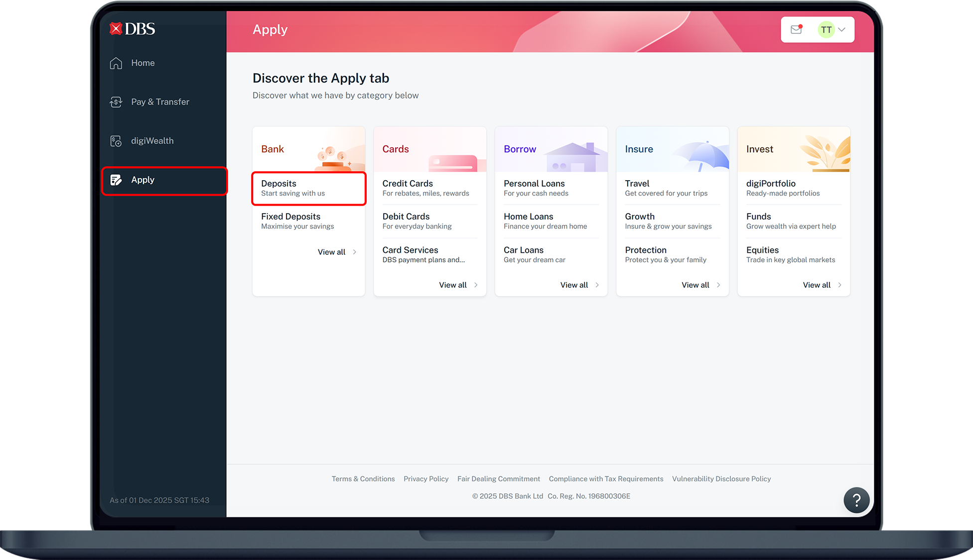Open the mail inbox envelope icon
The width and height of the screenshot is (973, 560).
coord(797,29)
